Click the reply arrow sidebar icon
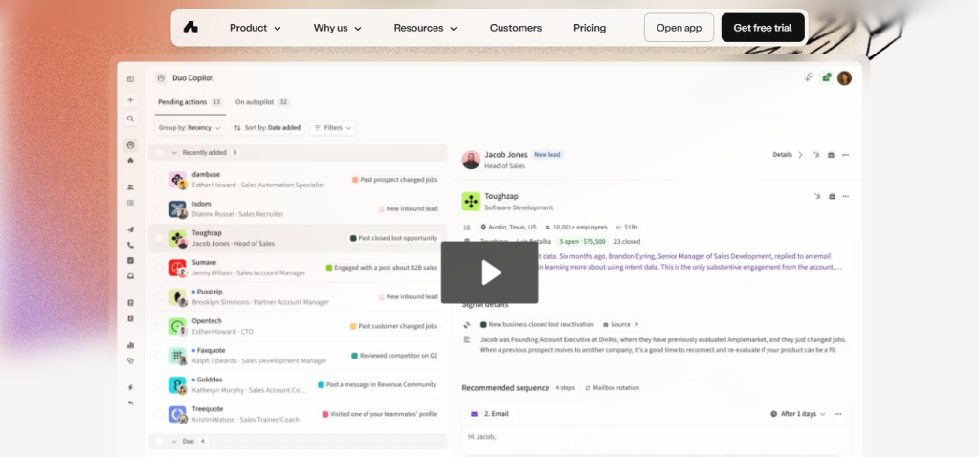 pos(130,403)
